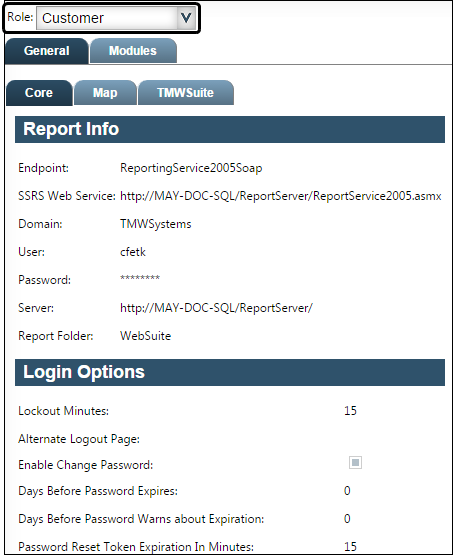Select the Endpoint ReportingService2005Soap value
Screen dimensions: 453x555
tap(191, 168)
